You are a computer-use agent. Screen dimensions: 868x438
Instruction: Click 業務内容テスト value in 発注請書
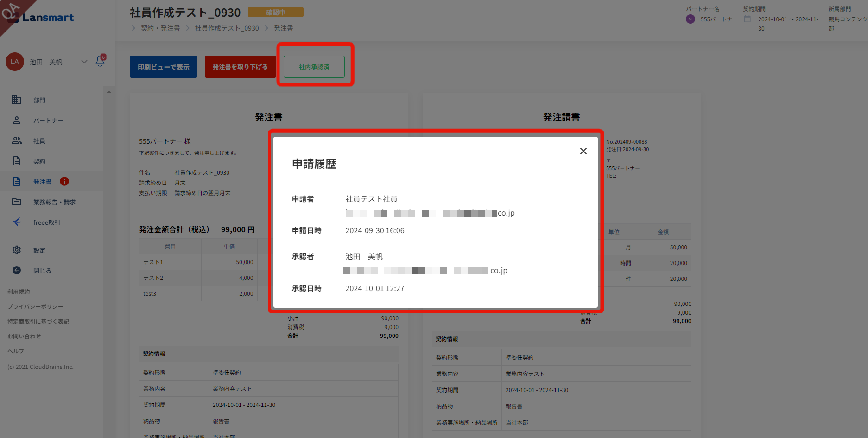pos(525,374)
